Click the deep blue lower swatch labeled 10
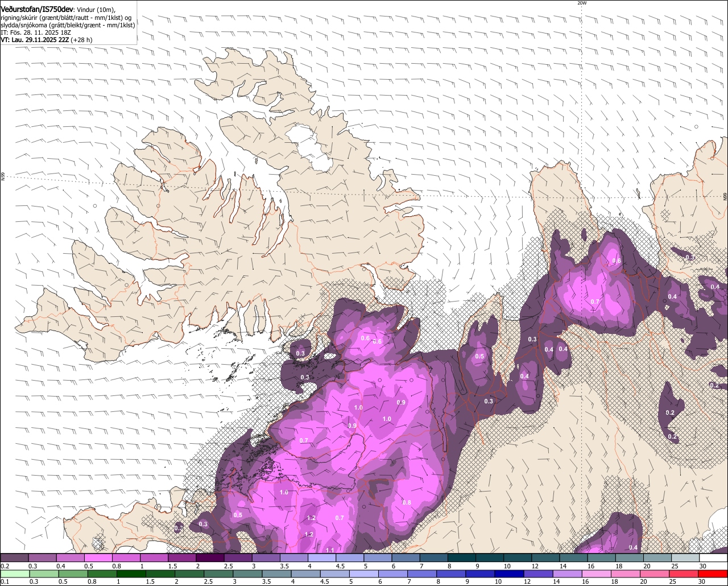728x586 pixels. pos(508,574)
